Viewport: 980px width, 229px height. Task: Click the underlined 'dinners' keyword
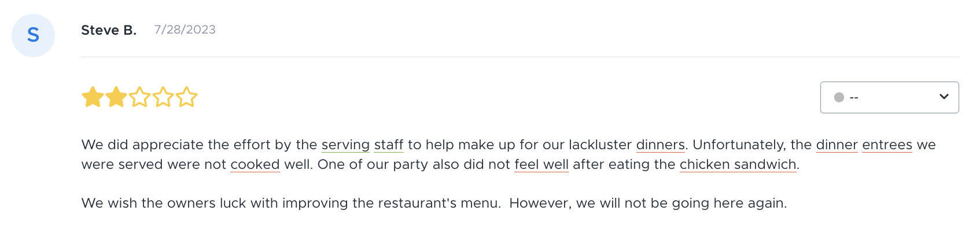[x=661, y=145]
